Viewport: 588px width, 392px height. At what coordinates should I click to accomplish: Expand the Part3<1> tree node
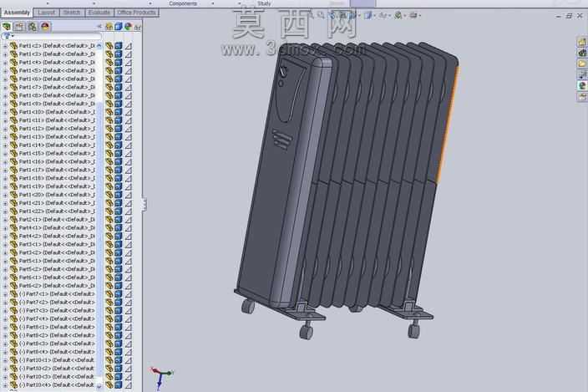[5, 245]
